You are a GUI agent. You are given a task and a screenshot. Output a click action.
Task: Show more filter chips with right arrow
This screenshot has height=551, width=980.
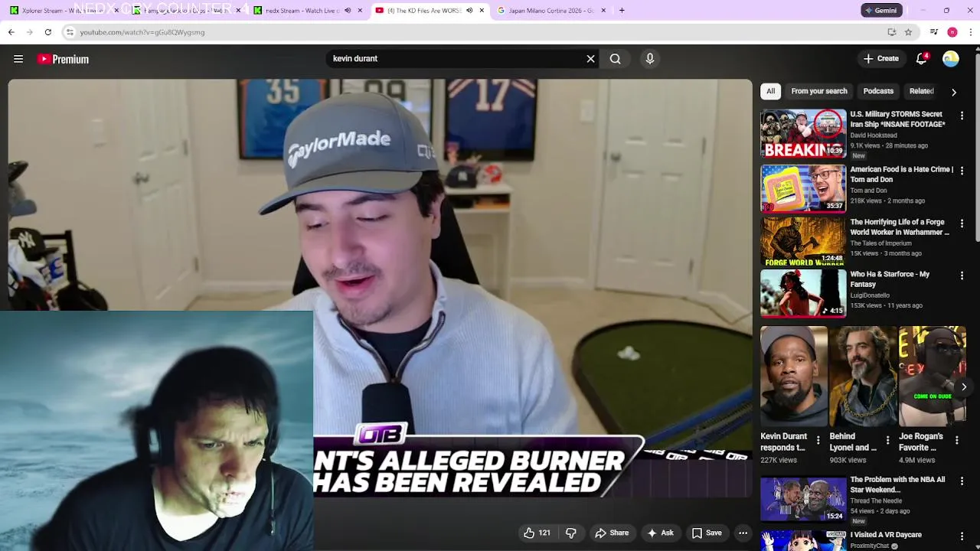pos(954,92)
